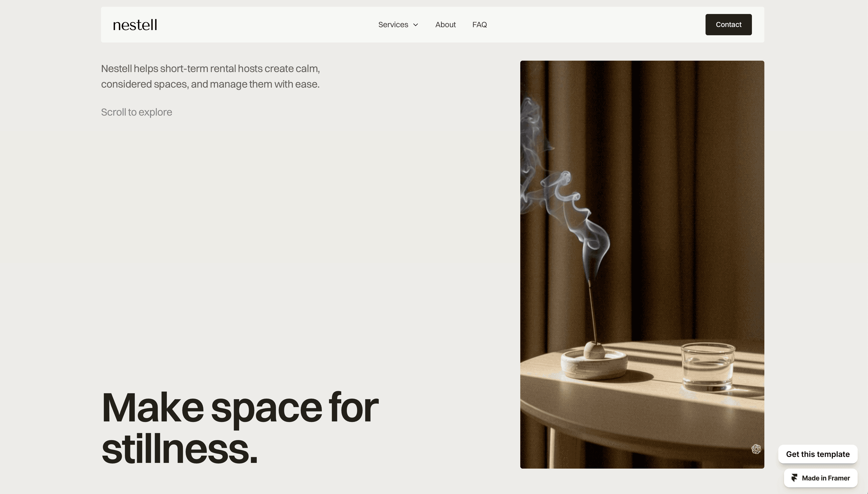Viewport: 868px width, 494px height.
Task: Click the Contact button
Action: (x=729, y=24)
